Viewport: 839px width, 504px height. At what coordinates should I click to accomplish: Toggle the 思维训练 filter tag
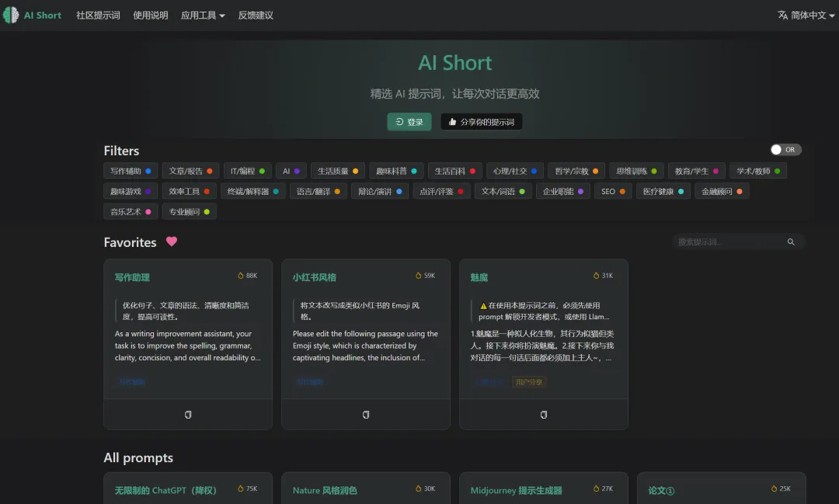point(637,171)
